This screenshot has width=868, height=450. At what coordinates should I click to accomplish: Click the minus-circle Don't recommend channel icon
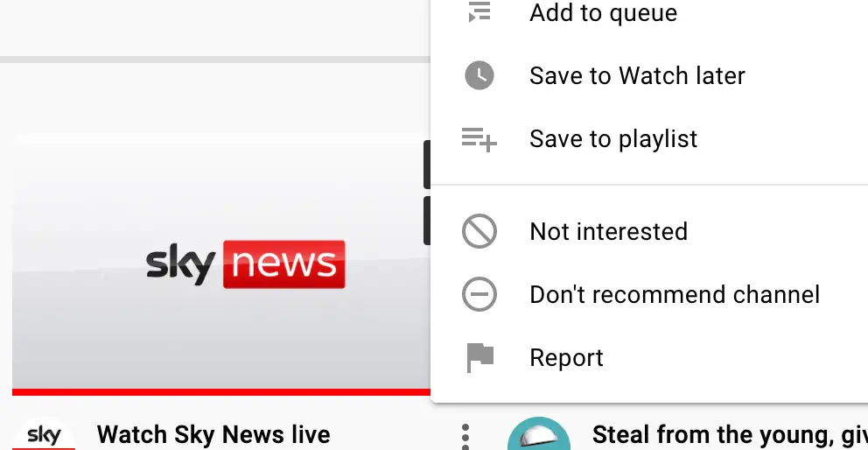pos(479,295)
